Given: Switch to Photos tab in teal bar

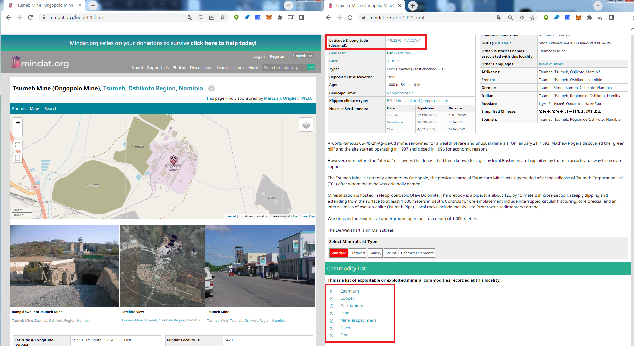Looking at the screenshot, I should click(x=19, y=109).
